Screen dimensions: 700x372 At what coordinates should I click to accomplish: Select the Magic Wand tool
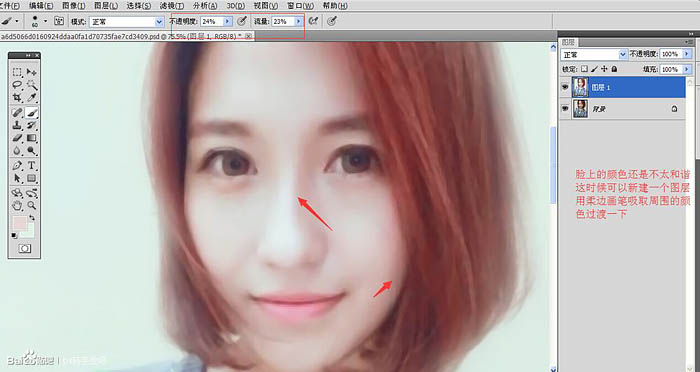click(31, 84)
